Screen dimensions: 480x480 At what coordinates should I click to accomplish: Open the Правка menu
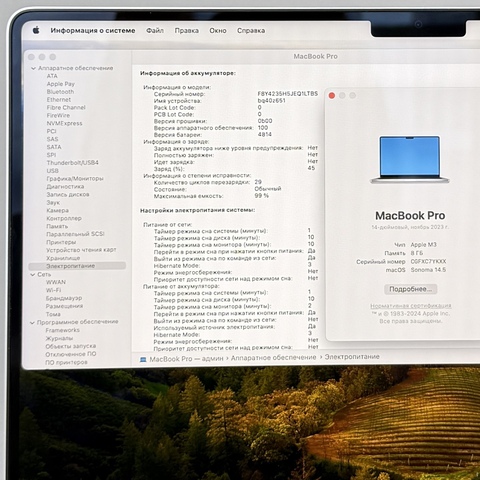tap(187, 30)
